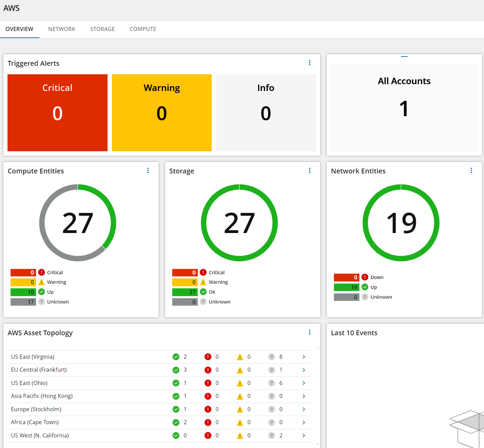Click the Network Entities Unknown question icon
The image size is (484, 448).
pos(365,297)
